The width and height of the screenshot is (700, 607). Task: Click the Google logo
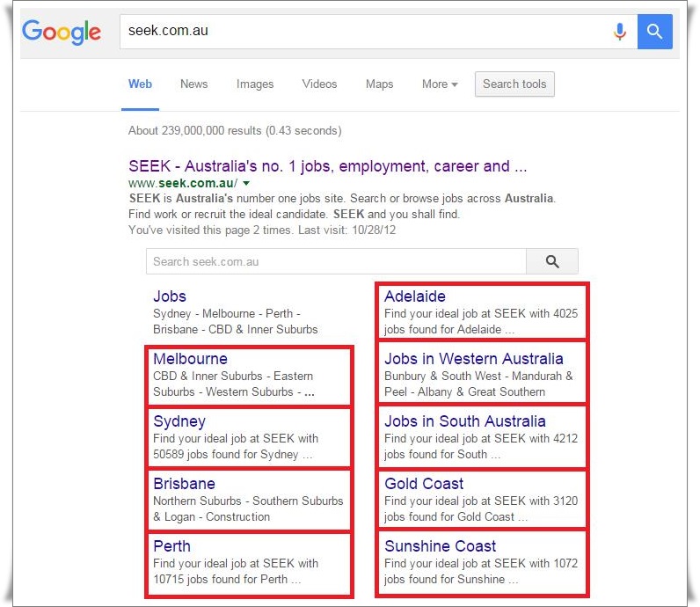[62, 32]
